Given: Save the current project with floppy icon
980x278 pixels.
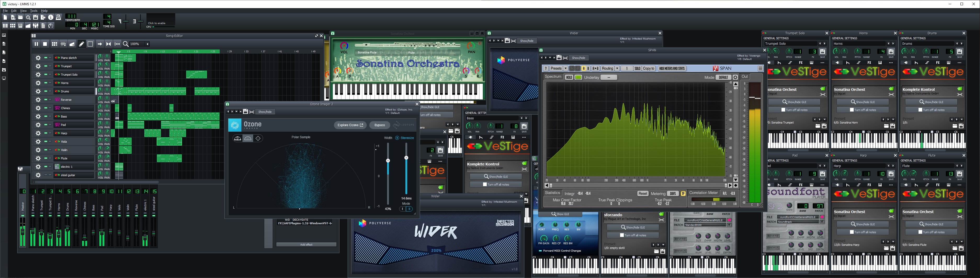Looking at the screenshot, I should point(35,17).
